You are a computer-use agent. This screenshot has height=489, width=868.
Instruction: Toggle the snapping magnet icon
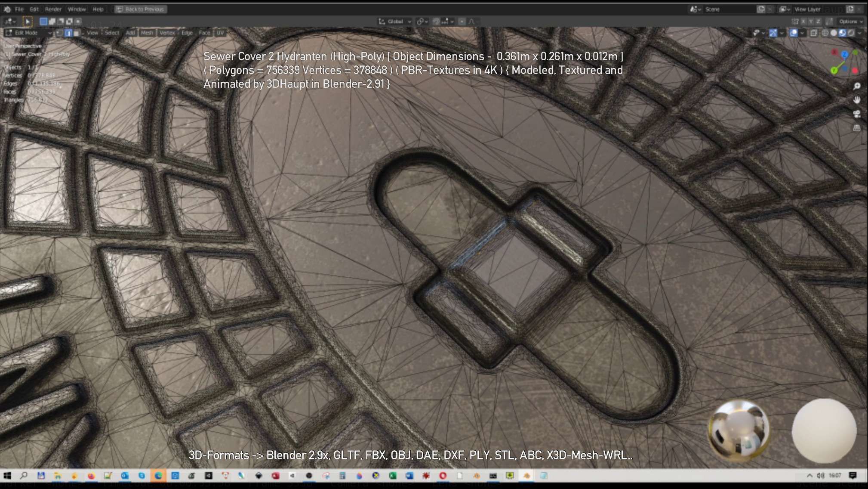(x=436, y=21)
